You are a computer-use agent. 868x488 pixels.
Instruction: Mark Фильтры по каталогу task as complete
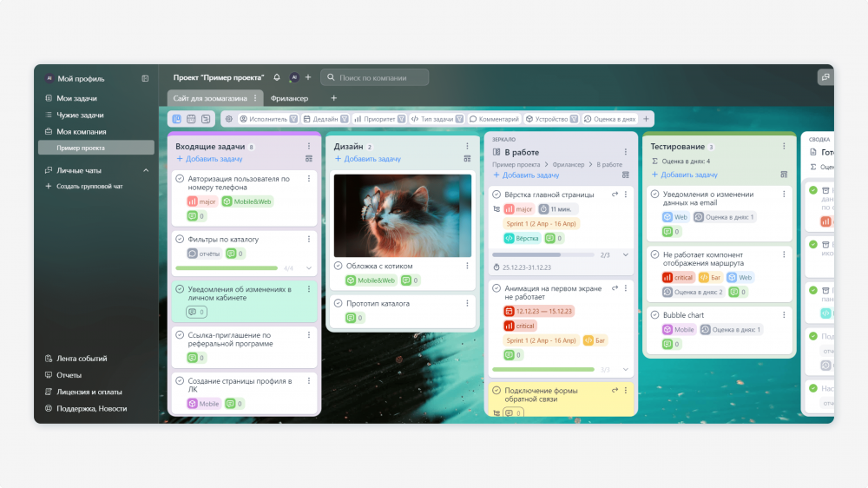[x=180, y=240]
